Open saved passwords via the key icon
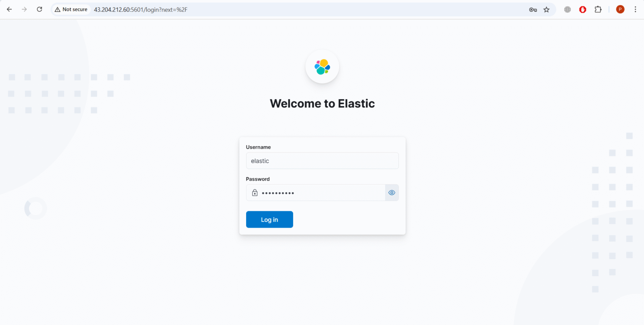The image size is (644, 325). (x=532, y=9)
